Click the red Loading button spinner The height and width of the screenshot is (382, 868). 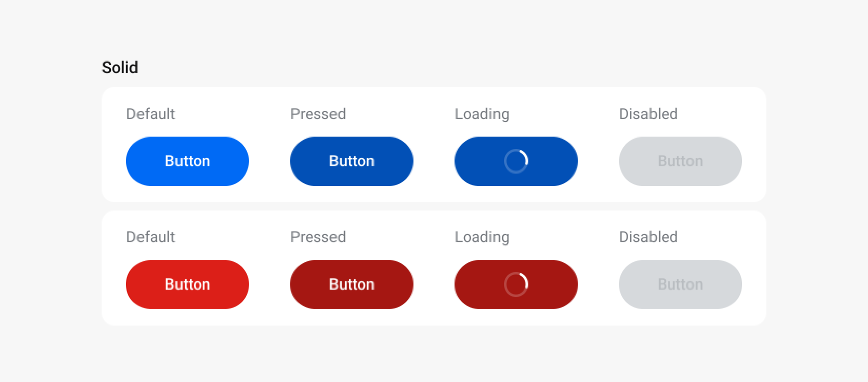pyautogui.click(x=516, y=284)
